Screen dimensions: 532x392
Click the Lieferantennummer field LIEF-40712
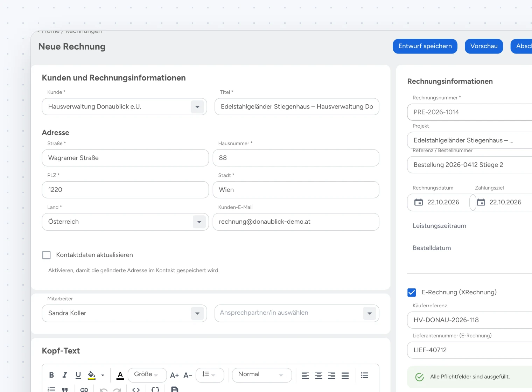coord(470,350)
